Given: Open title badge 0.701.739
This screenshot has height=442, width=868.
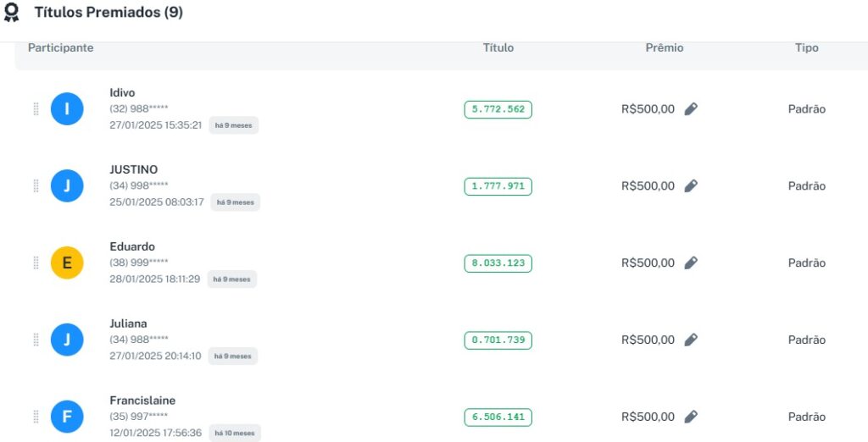Looking at the screenshot, I should pos(498,340).
